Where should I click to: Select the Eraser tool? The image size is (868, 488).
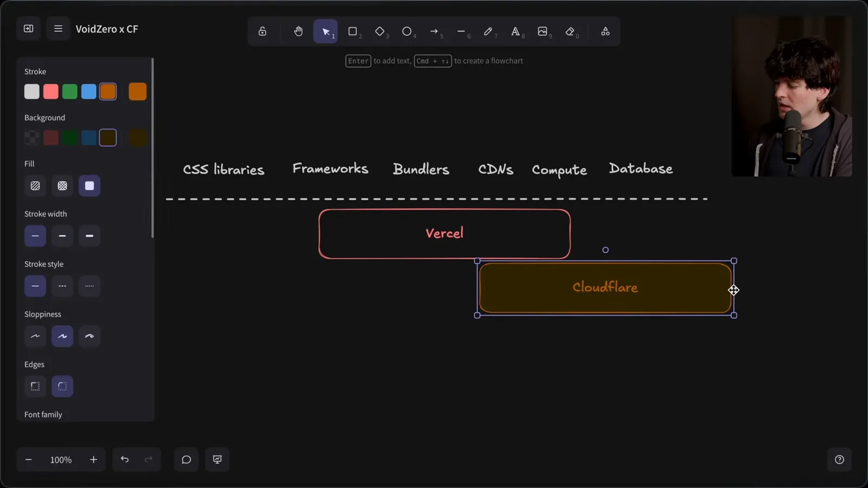point(570,31)
